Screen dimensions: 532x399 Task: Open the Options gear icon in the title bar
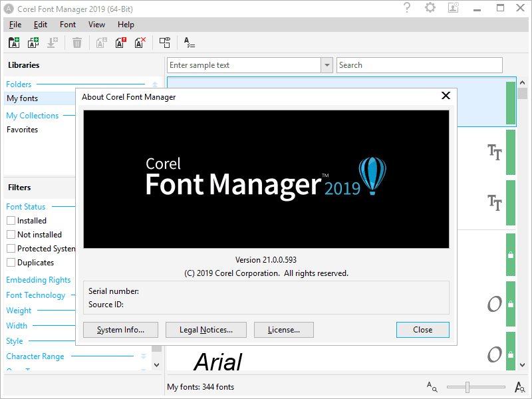[x=430, y=8]
